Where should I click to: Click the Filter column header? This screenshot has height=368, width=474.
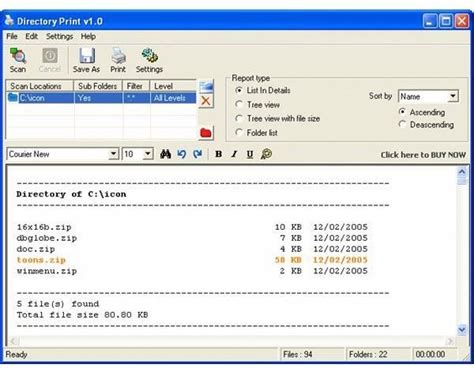pyautogui.click(x=136, y=86)
